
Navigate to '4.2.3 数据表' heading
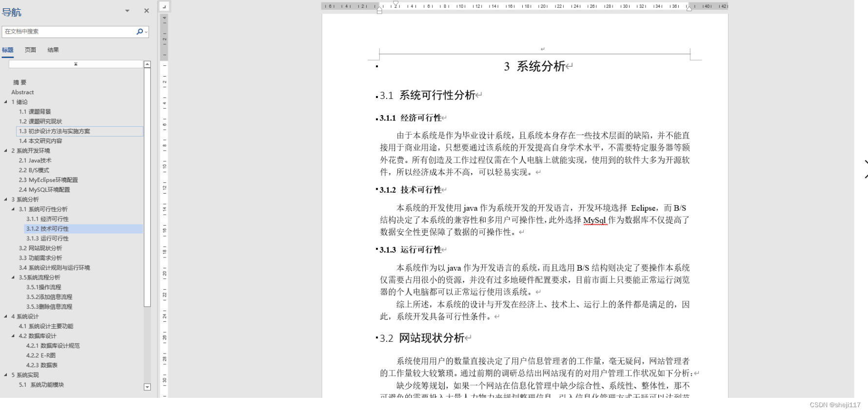point(42,365)
